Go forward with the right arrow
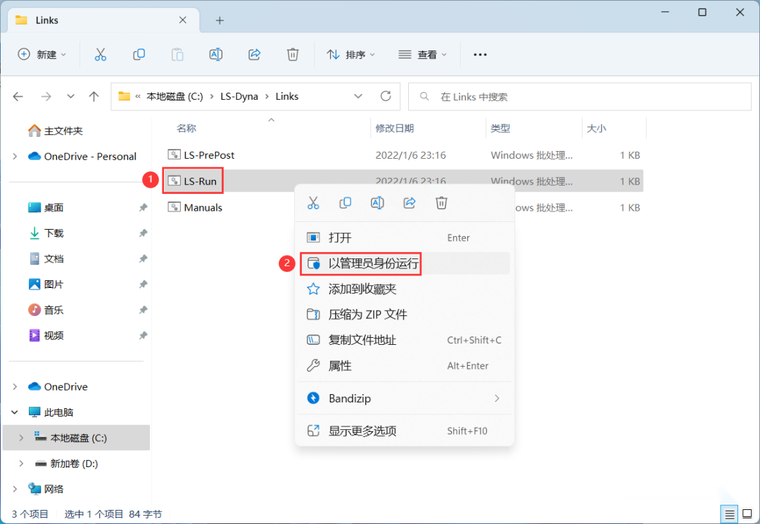Viewport: 760px width, 524px height. (x=46, y=96)
